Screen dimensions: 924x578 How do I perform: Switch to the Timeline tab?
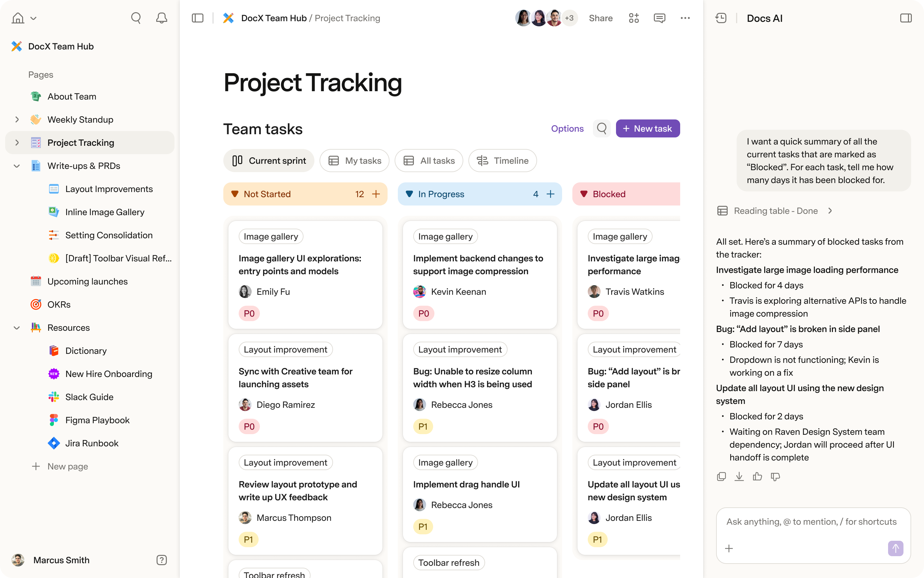tap(502, 161)
